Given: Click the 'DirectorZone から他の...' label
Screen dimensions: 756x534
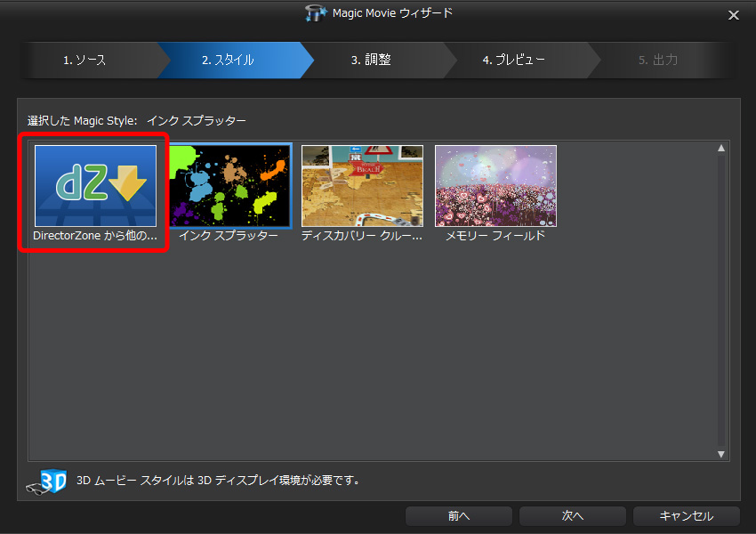Looking at the screenshot, I should point(95,236).
